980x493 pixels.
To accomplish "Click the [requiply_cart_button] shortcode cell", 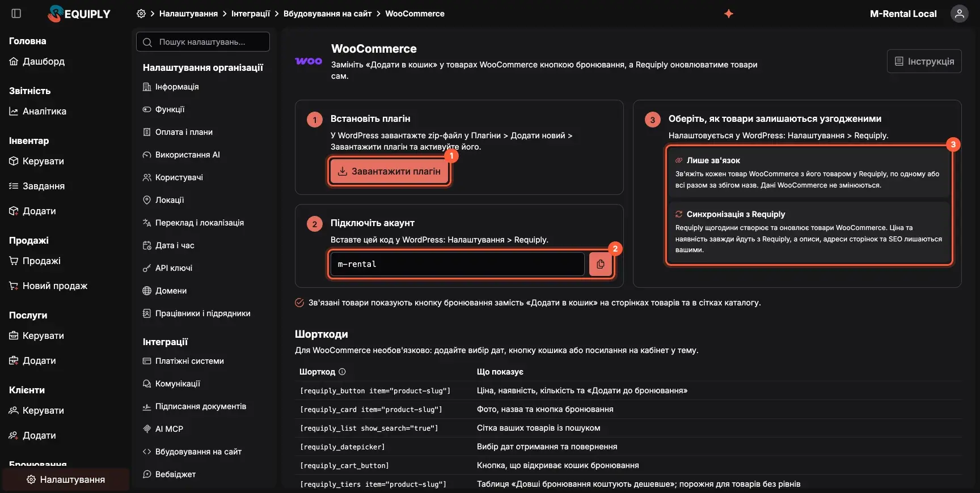I will tap(344, 466).
